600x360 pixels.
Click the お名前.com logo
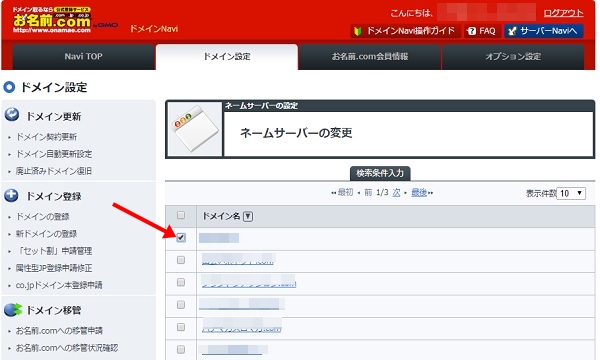(x=52, y=20)
